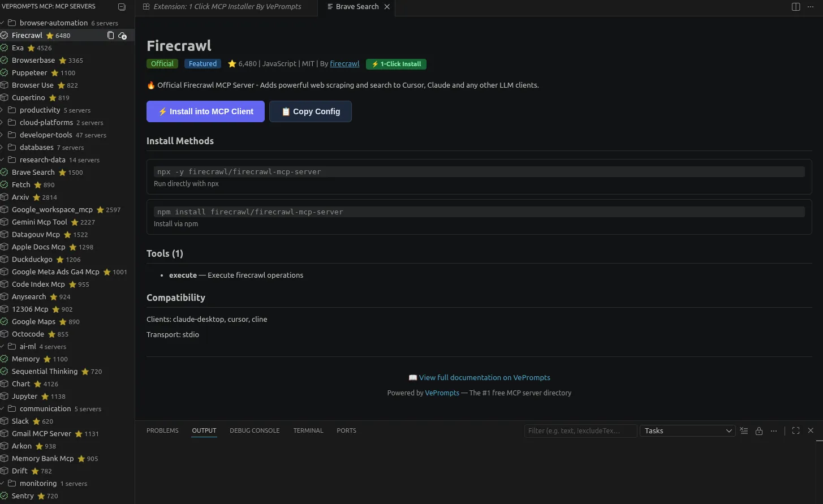Screen dimensions: 823x504
Task: Select the Gemini Mcp Tool server row
Action: coord(67,222)
